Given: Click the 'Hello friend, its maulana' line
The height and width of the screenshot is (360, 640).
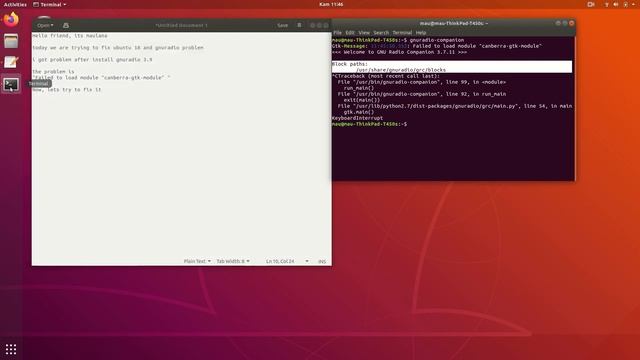Looking at the screenshot, I should 70,36.
